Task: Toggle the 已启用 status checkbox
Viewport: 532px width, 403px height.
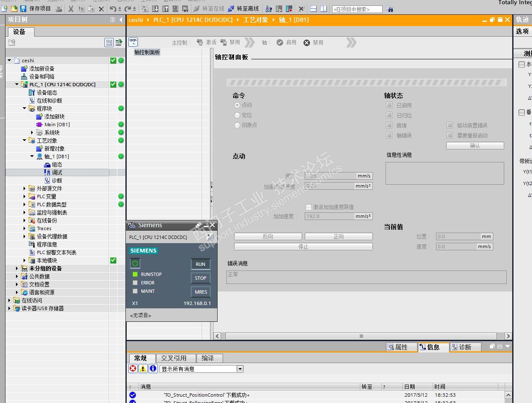Action: pyautogui.click(x=389, y=105)
